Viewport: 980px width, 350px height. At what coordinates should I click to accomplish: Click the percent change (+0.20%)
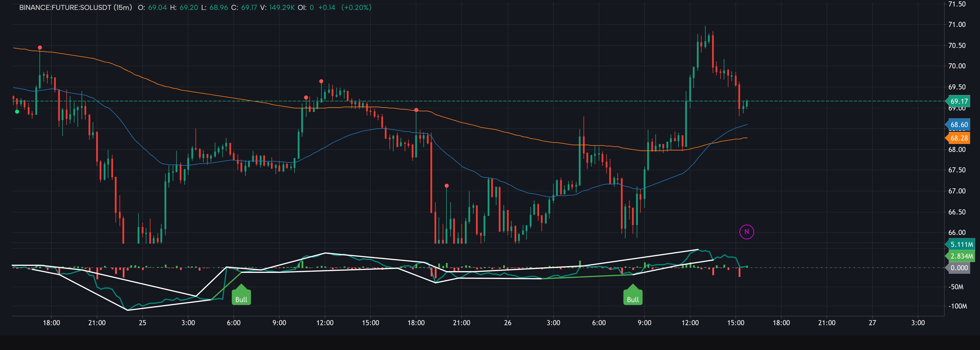356,8
